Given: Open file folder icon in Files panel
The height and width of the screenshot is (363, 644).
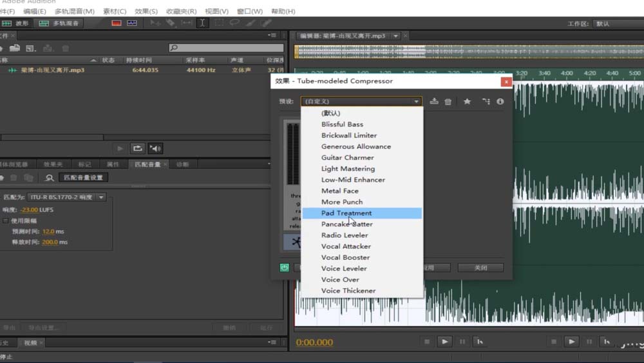Looking at the screenshot, I should click(15, 48).
